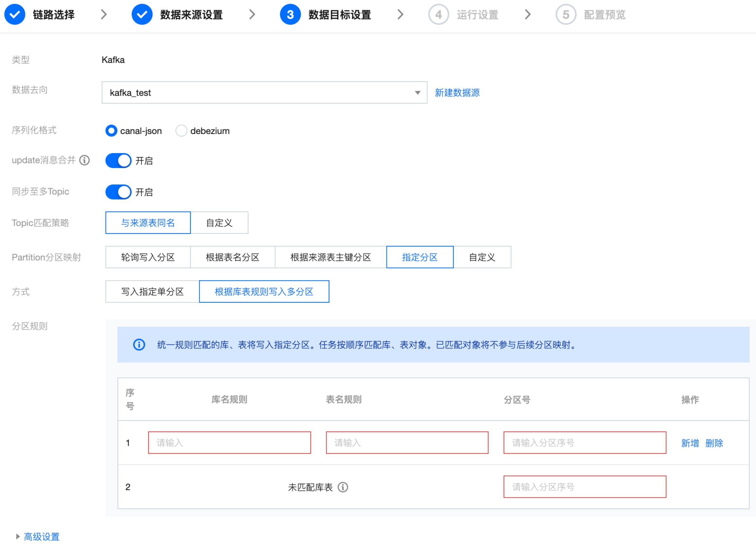Expand the 高级设置 section

click(x=41, y=536)
